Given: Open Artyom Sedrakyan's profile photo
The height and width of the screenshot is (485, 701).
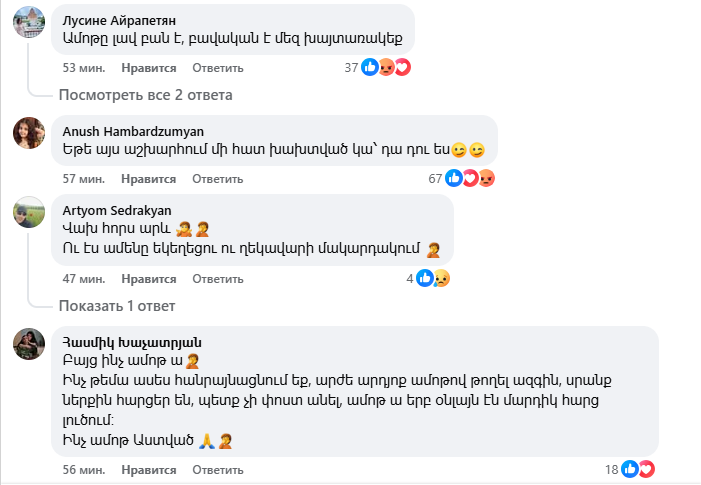Looking at the screenshot, I should [x=28, y=211].
